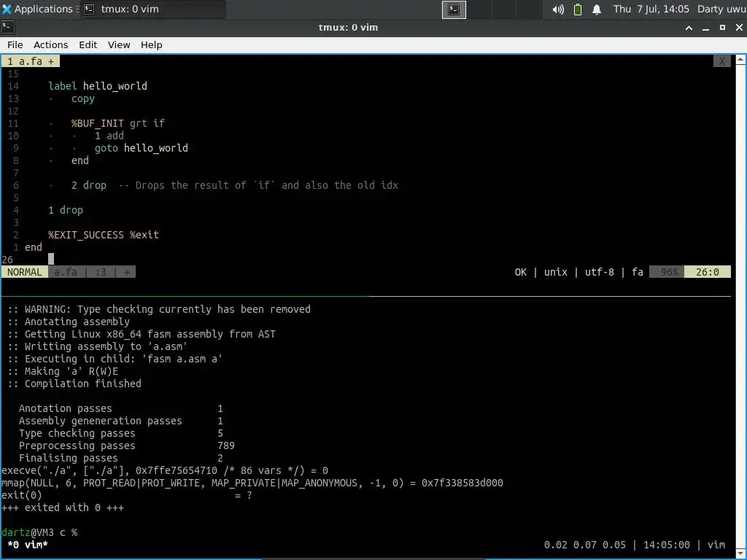Image resolution: width=747 pixels, height=560 pixels.
Task: Open the Edit menu
Action: pyautogui.click(x=88, y=44)
